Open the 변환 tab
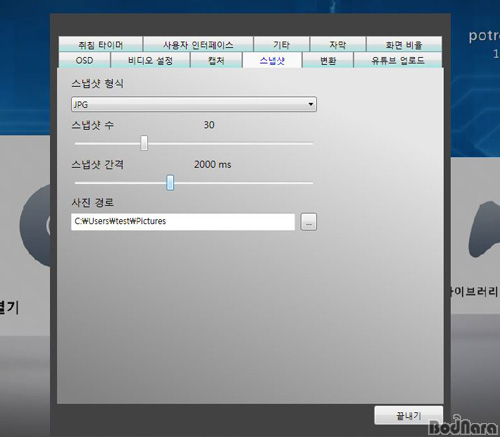 pos(328,60)
